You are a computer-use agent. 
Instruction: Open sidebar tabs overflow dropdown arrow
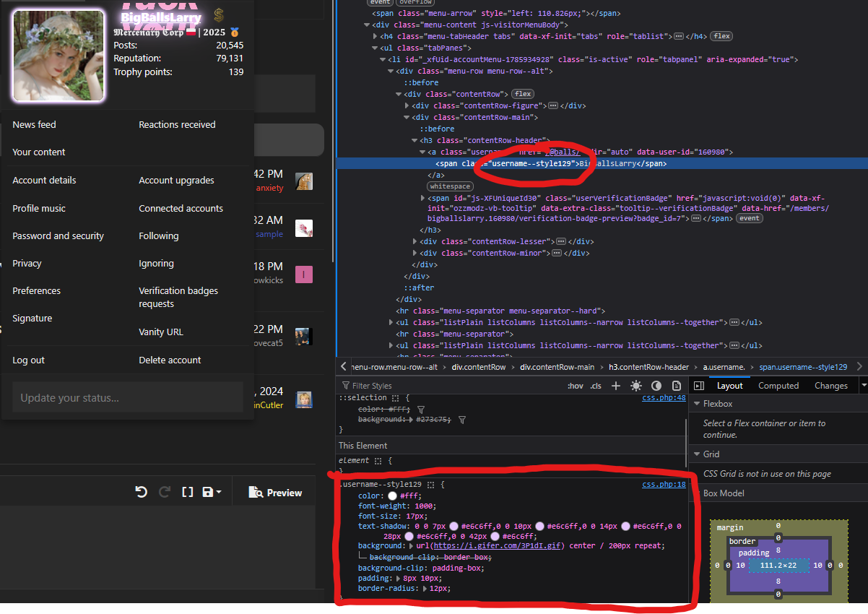[x=864, y=386]
